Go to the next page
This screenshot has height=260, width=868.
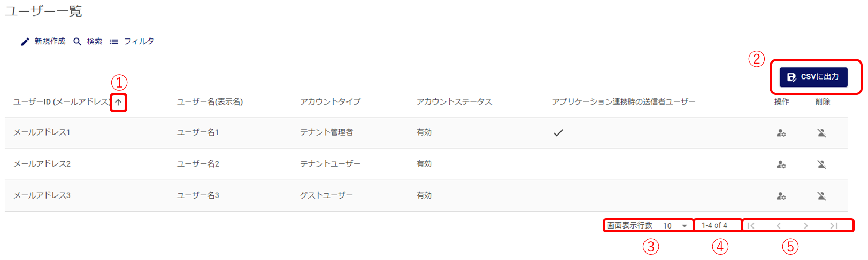point(806,226)
